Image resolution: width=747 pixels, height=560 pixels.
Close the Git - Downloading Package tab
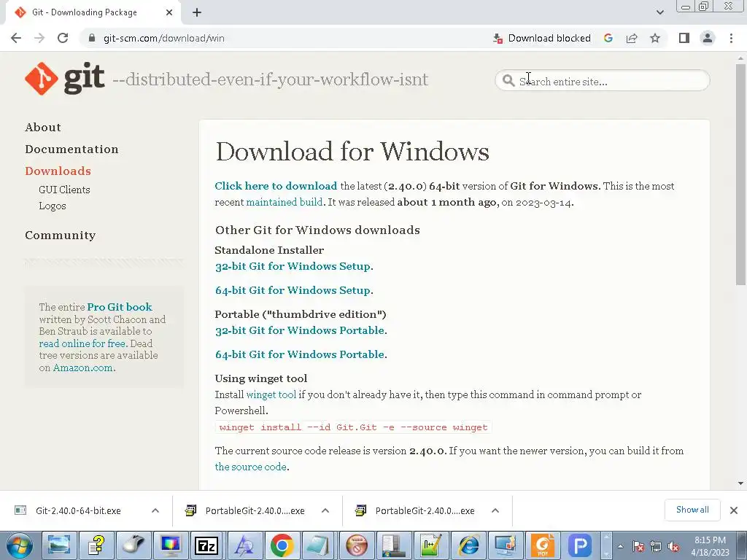tap(169, 12)
